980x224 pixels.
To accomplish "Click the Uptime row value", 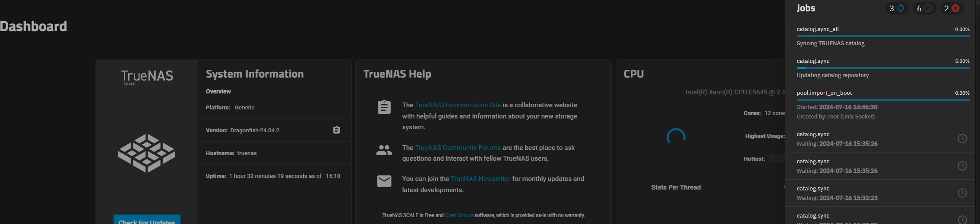I will 285,176.
